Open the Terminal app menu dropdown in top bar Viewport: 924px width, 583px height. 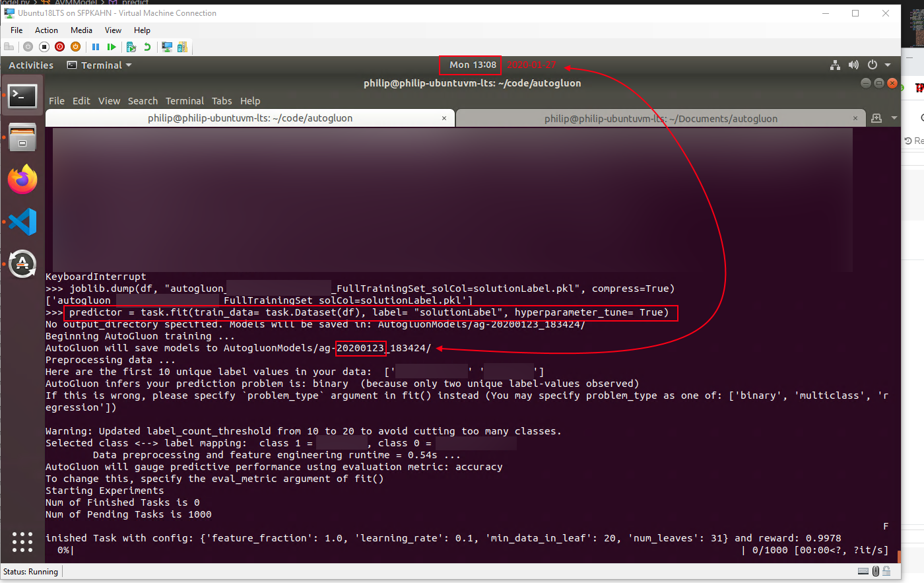click(99, 65)
